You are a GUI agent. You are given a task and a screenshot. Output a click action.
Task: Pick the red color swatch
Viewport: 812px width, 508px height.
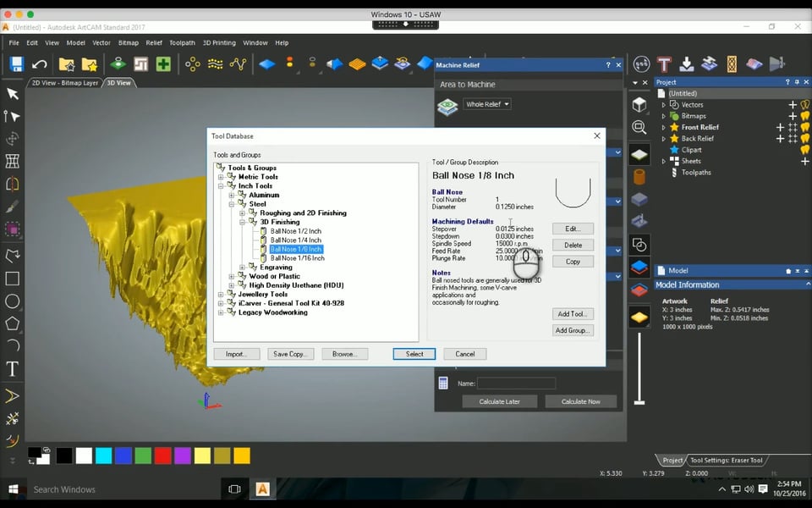click(162, 456)
